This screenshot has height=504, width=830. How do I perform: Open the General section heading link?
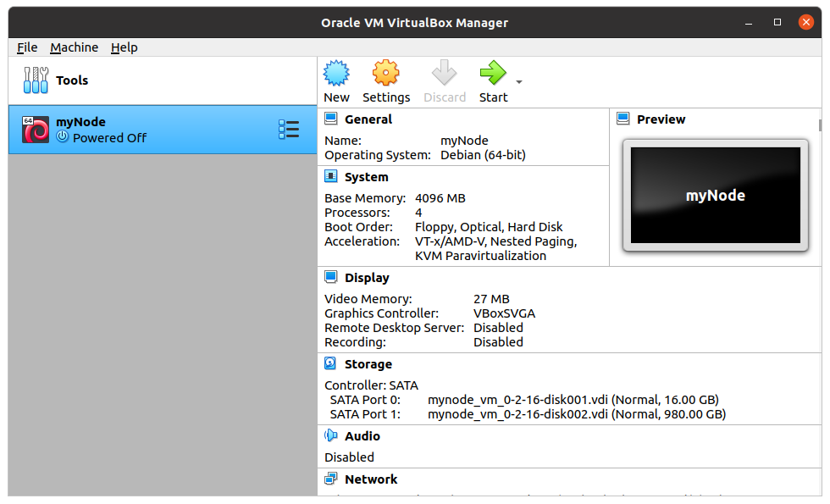pyautogui.click(x=368, y=119)
